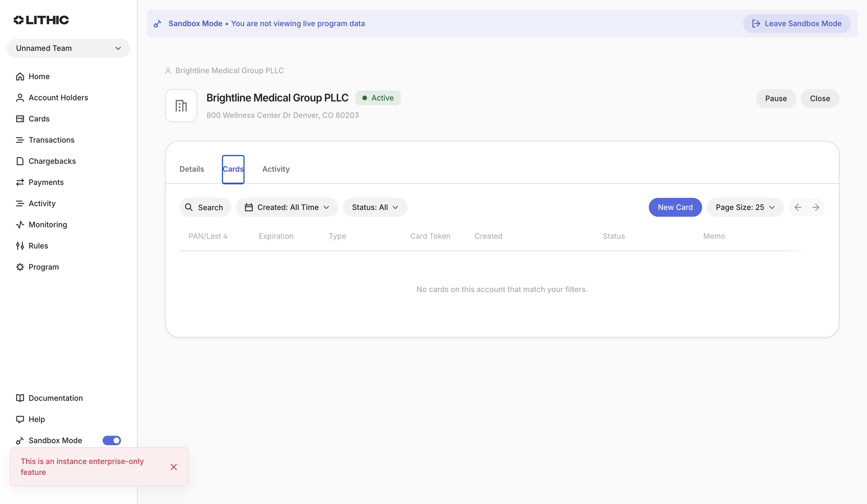The height and width of the screenshot is (504, 867).
Task: Go to previous page arrow
Action: click(x=798, y=207)
